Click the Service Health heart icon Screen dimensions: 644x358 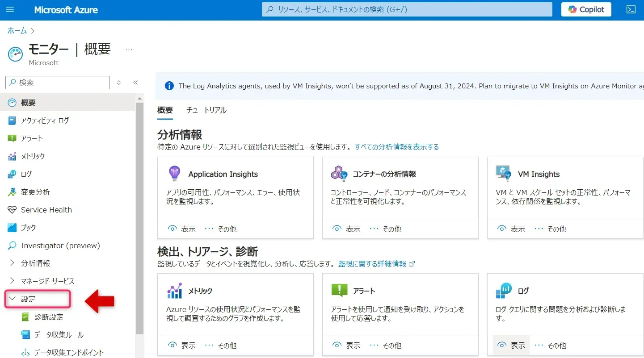tap(12, 210)
